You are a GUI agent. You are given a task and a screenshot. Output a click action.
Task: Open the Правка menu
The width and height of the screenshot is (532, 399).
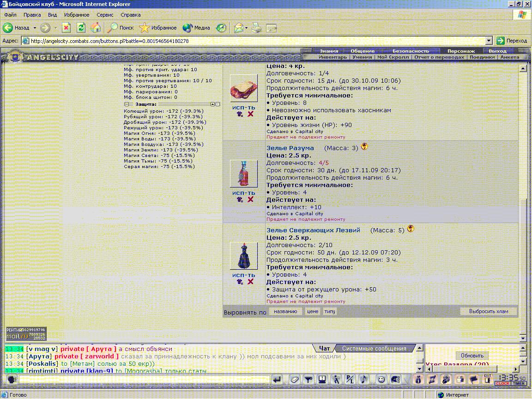tap(32, 15)
